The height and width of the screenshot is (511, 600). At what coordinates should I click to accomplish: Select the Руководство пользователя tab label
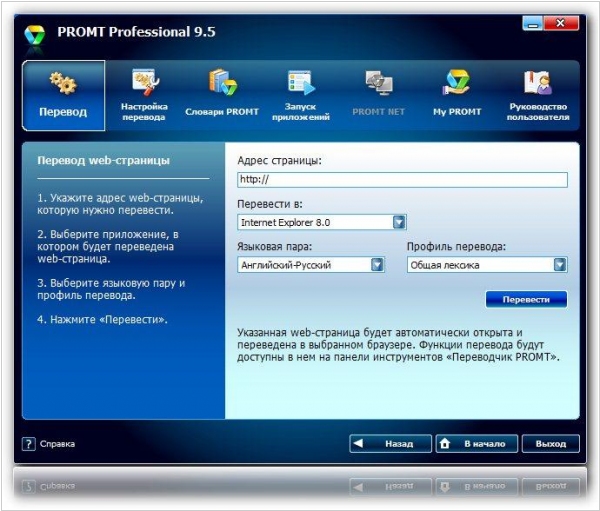538,112
